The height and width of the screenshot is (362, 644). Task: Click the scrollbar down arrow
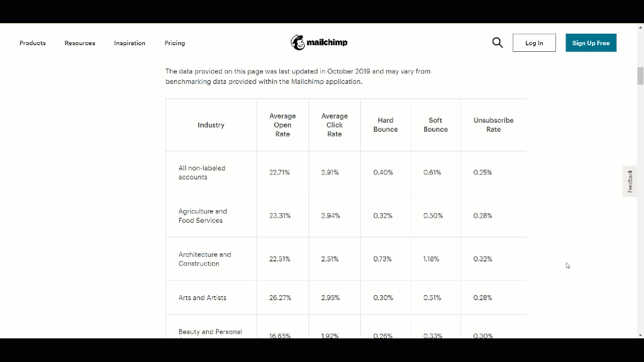tap(640, 335)
